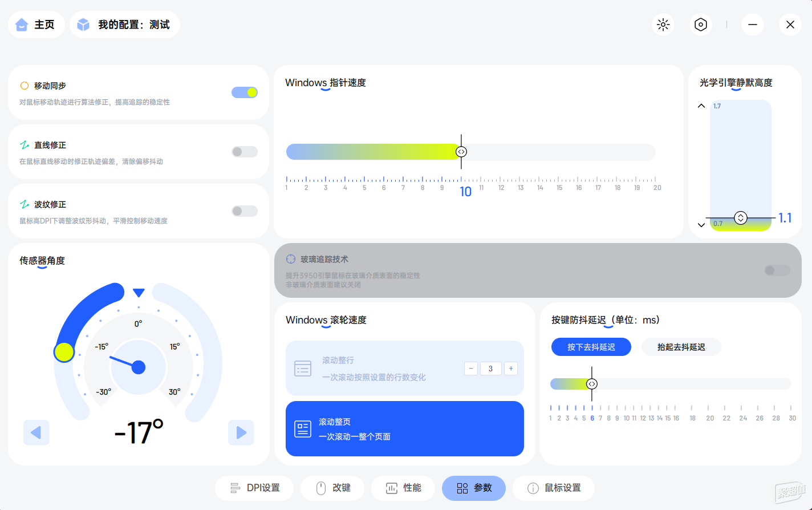
Task: Enable the 直线修正 switch
Action: point(245,152)
